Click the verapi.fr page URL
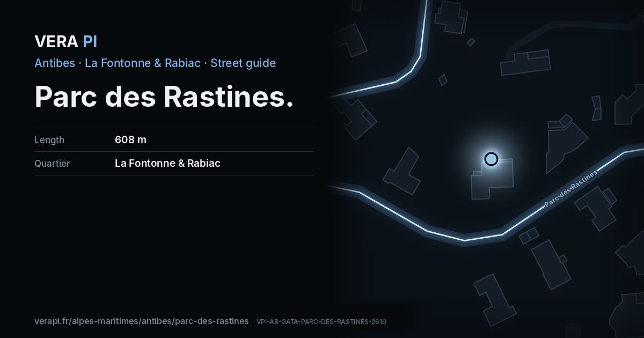Screen dimensions: 644x338 (142, 321)
